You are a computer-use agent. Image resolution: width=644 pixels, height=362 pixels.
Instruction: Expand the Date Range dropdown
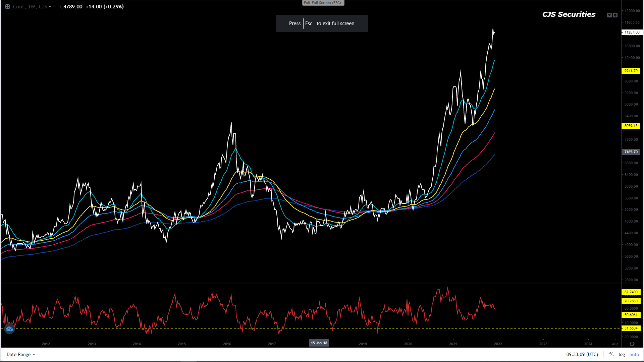click(x=21, y=354)
